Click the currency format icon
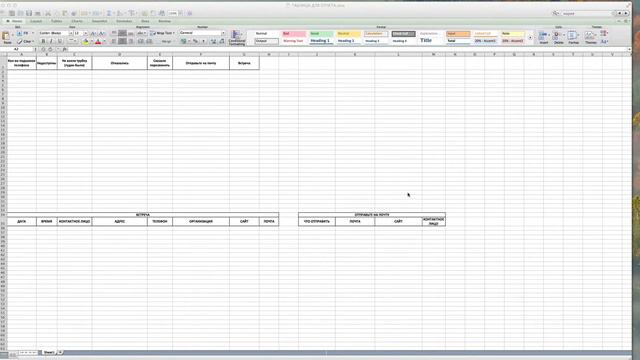The height and width of the screenshot is (360, 640). pyautogui.click(x=184, y=41)
